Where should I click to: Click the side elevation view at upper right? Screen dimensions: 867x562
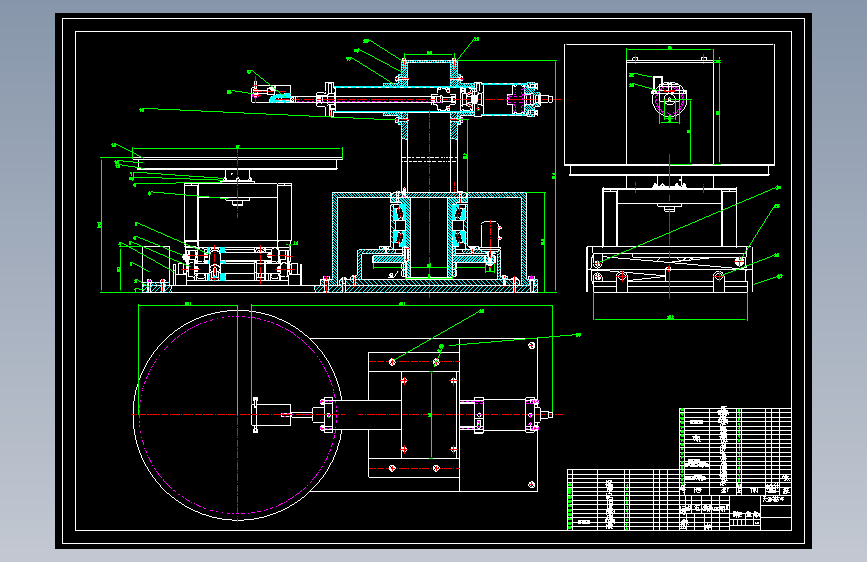click(670, 173)
